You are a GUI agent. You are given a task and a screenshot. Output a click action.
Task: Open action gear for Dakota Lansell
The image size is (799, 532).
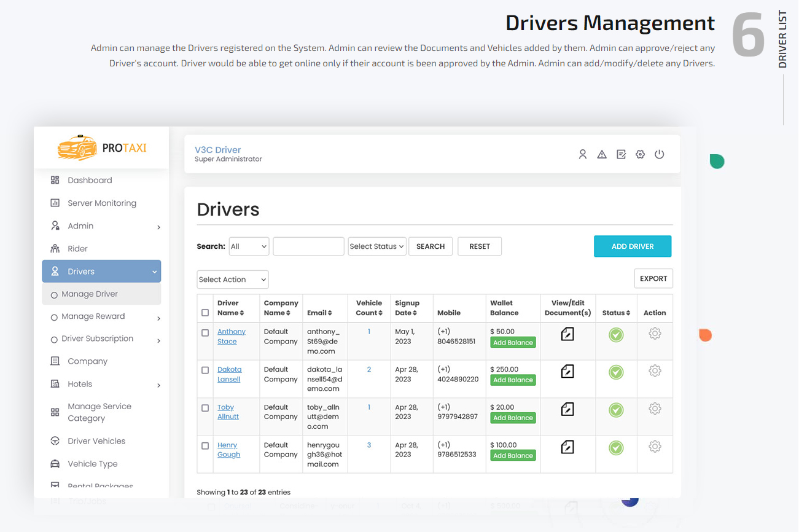(x=655, y=371)
